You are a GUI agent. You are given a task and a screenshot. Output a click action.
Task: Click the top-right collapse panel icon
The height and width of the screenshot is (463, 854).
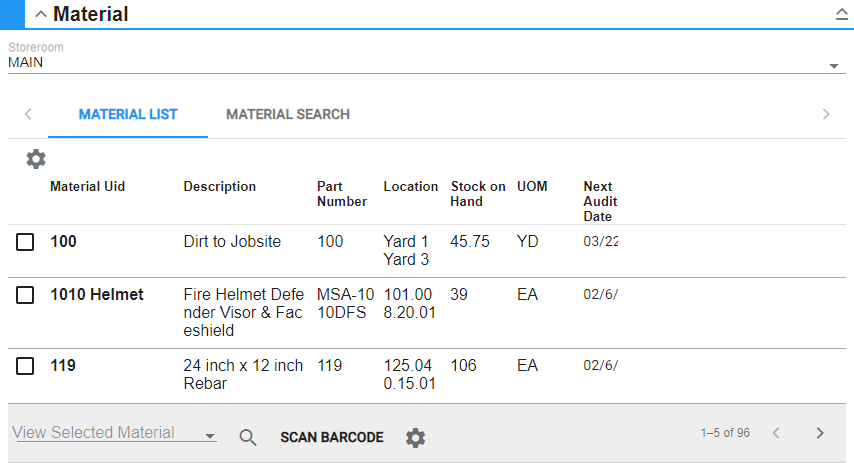pyautogui.click(x=841, y=14)
